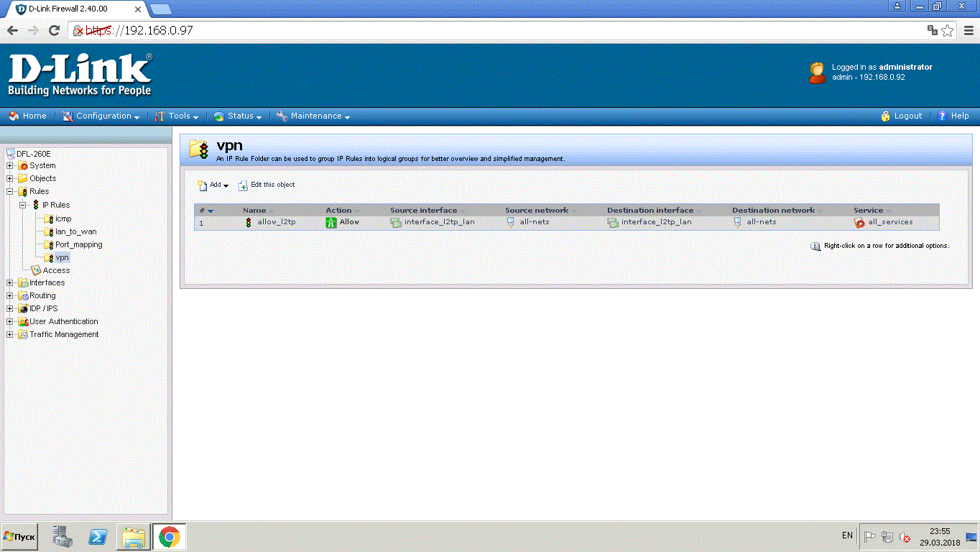
Task: Expand the Objects tree node
Action: point(10,179)
